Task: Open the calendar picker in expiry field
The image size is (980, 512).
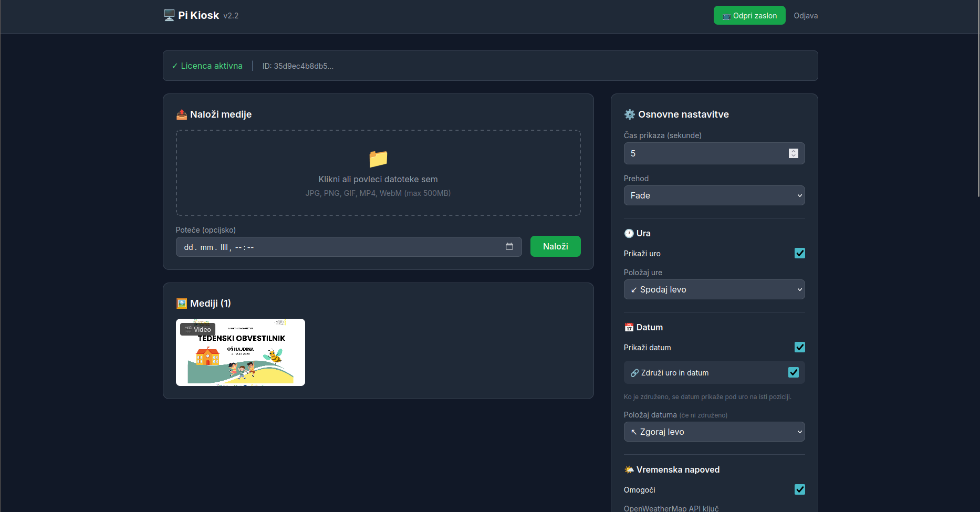Action: (509, 247)
